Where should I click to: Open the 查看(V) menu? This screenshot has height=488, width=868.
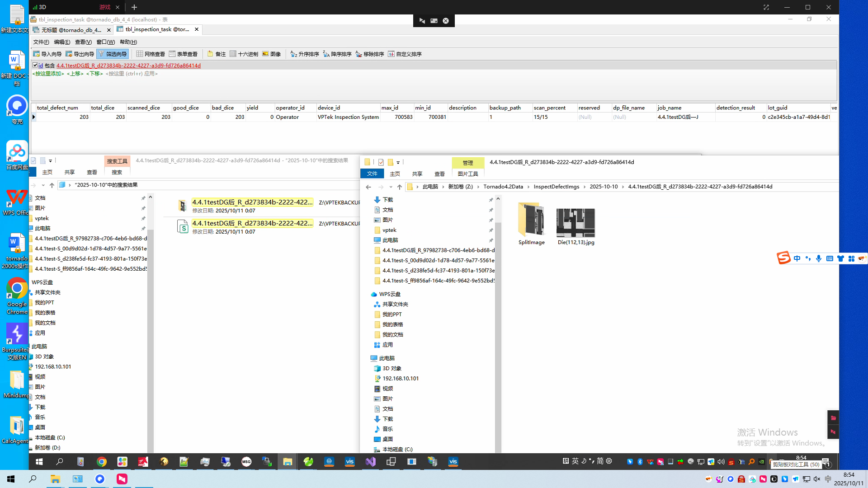click(83, 42)
